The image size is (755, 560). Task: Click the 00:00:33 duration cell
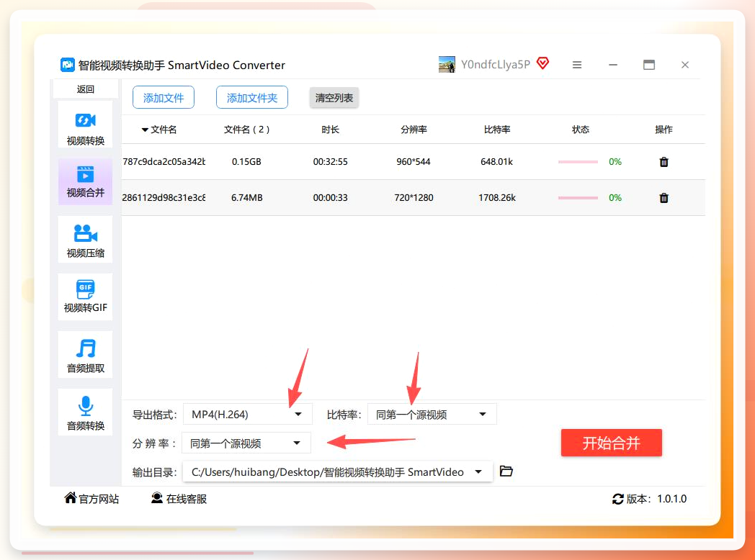tap(330, 198)
